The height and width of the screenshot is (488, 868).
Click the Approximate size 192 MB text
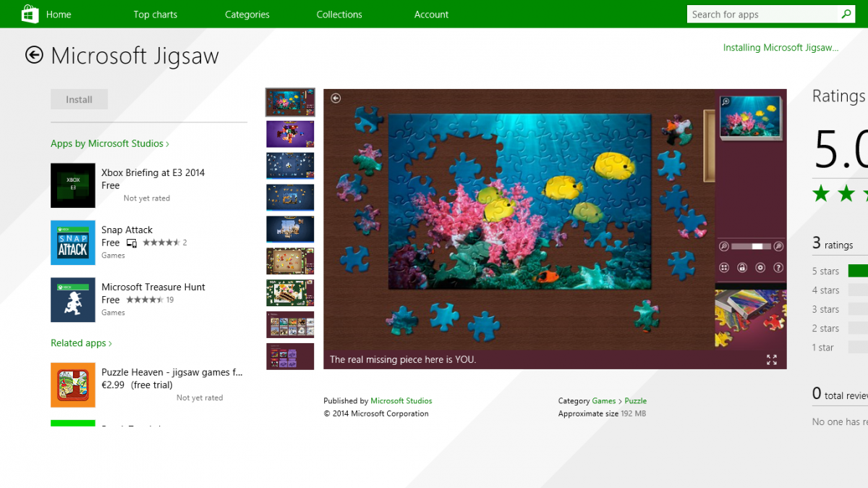[602, 413]
